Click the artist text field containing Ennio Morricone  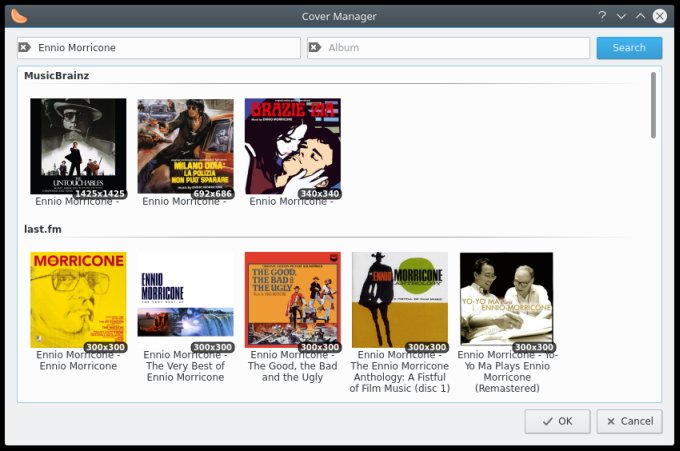[x=165, y=48]
